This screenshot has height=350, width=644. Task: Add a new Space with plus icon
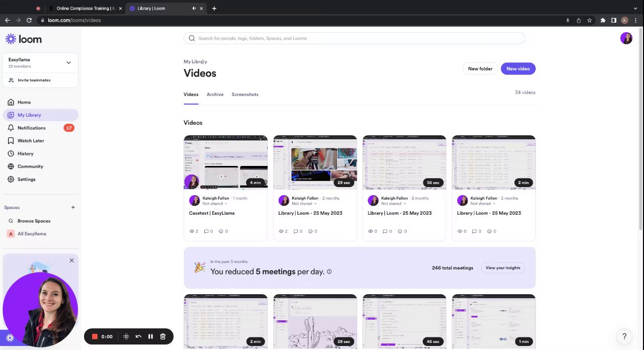(x=73, y=207)
